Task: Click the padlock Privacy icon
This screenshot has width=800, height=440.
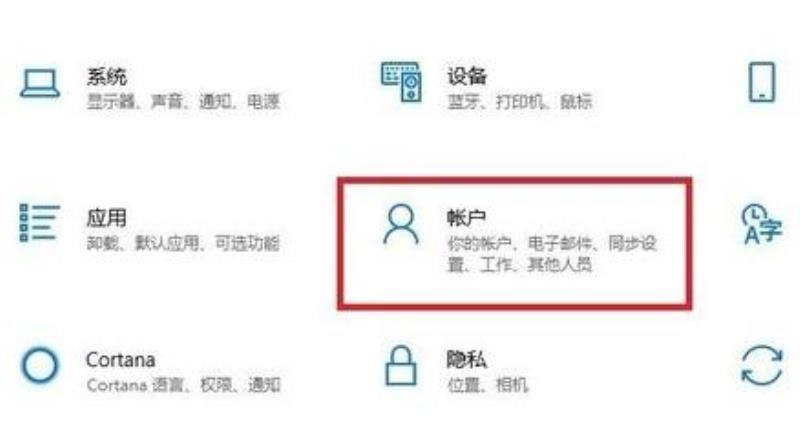Action: tap(401, 365)
